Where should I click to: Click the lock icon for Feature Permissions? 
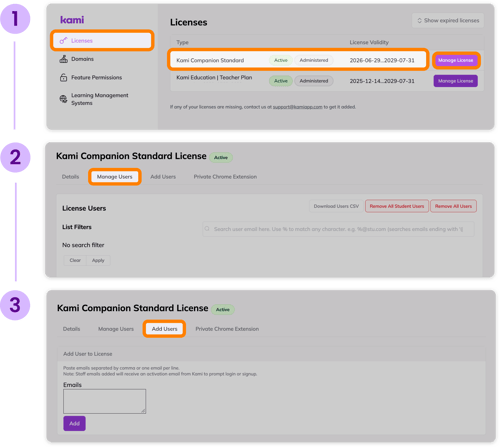[x=63, y=77]
